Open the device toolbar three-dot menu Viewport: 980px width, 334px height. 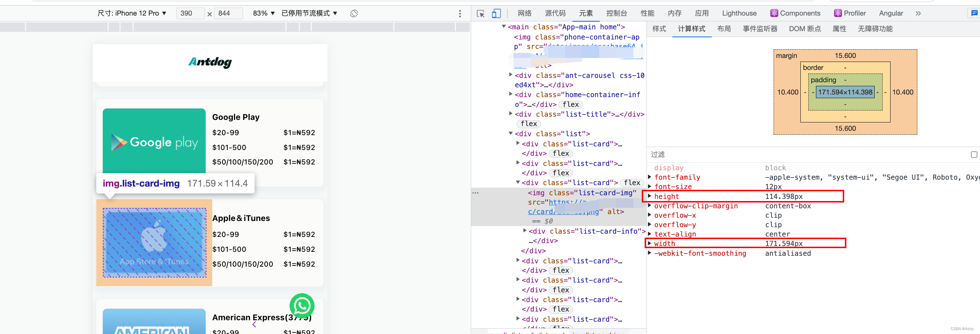[x=460, y=13]
